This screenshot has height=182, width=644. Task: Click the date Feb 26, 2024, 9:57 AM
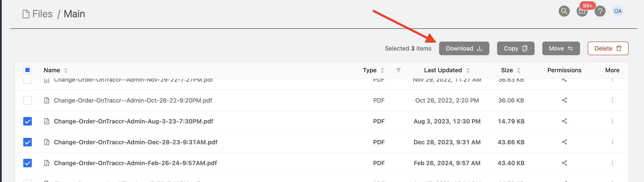447,163
